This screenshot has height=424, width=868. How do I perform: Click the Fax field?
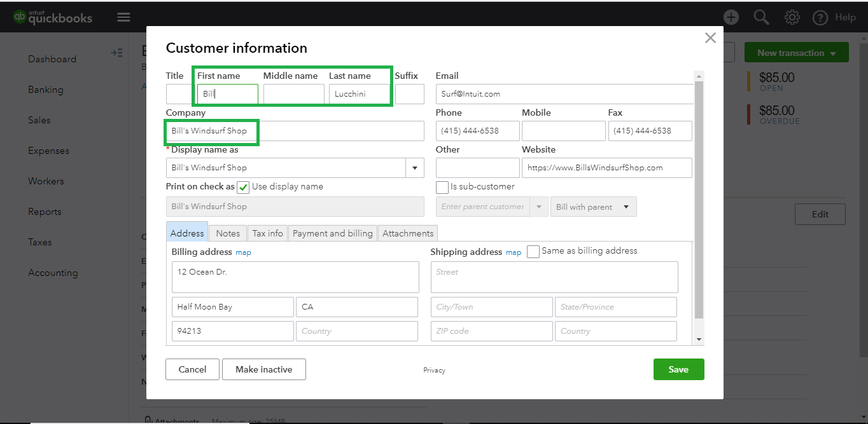[650, 131]
